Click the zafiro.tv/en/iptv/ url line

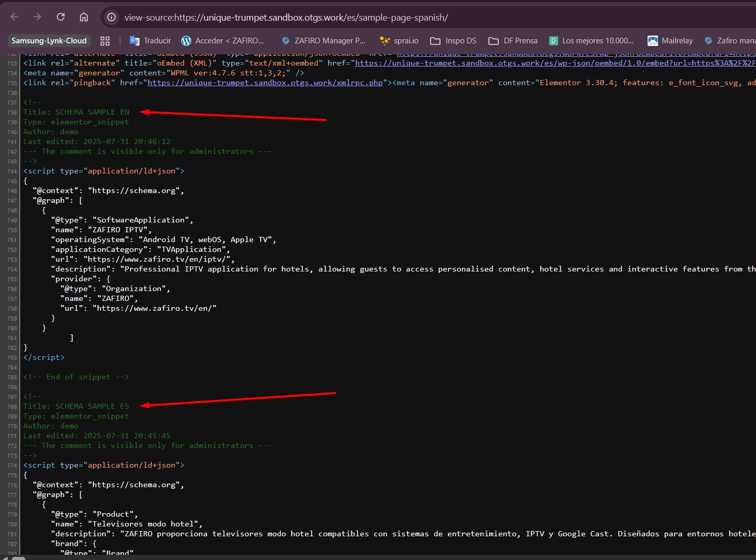(x=143, y=259)
